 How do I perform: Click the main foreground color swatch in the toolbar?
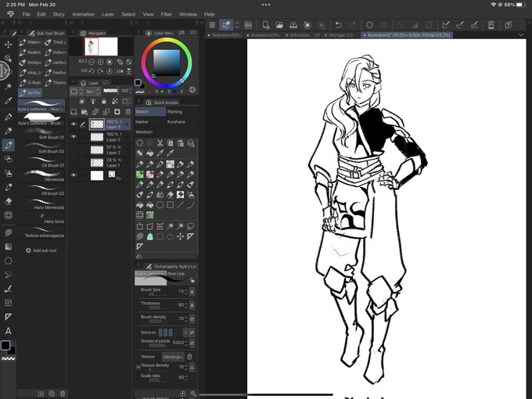point(5,345)
